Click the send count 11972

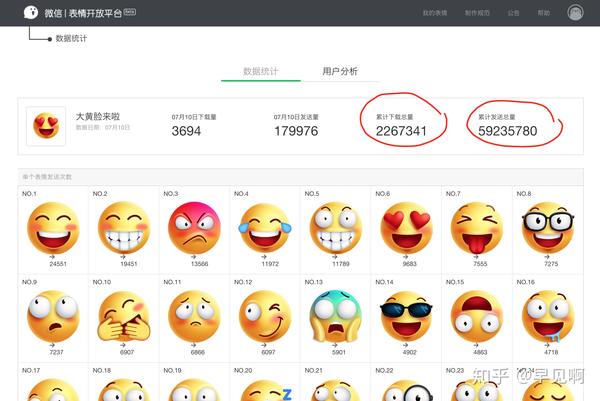tap(270, 264)
